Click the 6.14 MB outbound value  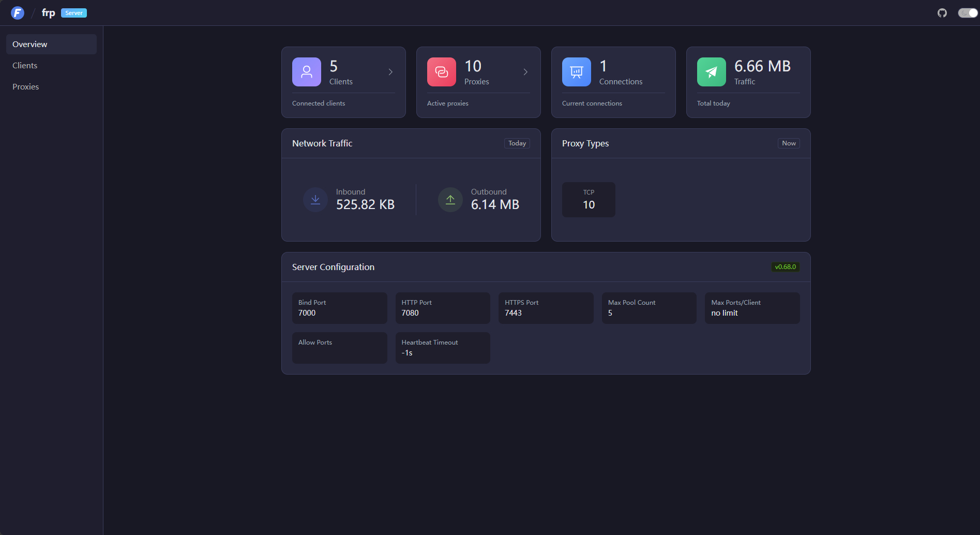pyautogui.click(x=495, y=205)
